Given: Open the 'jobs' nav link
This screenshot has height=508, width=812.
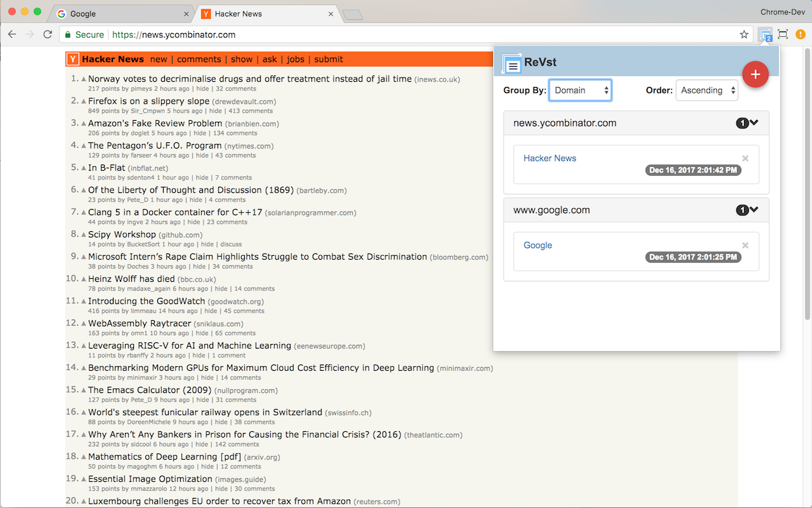Looking at the screenshot, I should coord(296,59).
